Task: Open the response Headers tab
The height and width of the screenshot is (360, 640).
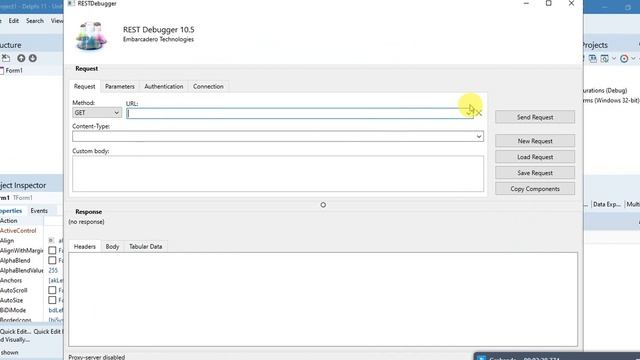Action: [x=84, y=247]
